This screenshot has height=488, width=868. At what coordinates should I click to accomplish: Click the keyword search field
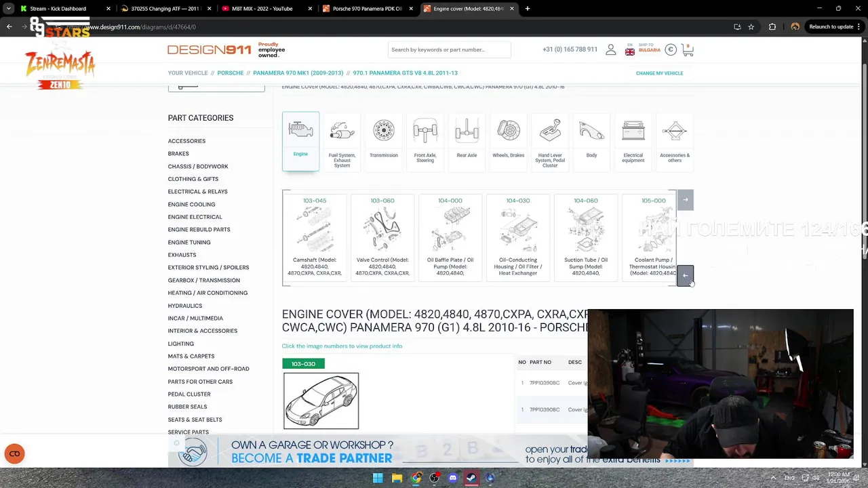(x=449, y=49)
